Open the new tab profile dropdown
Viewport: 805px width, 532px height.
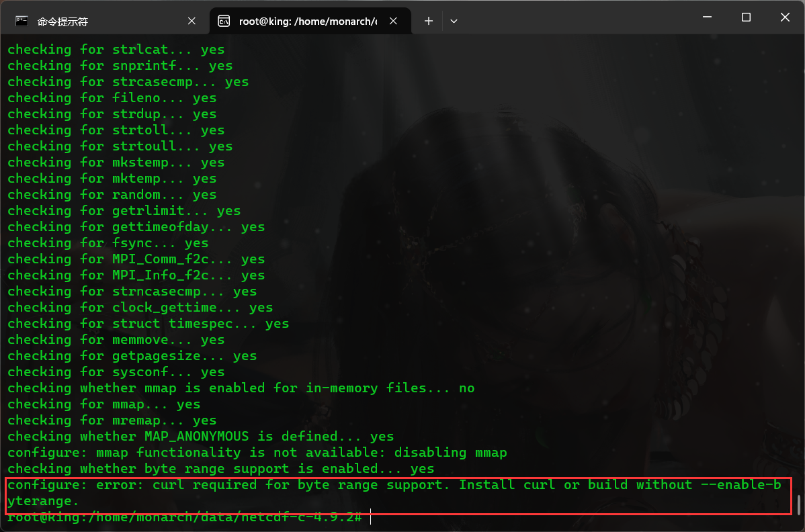(454, 21)
